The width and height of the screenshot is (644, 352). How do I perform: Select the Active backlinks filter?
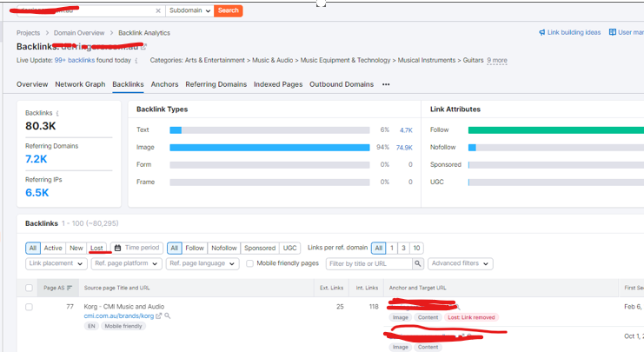coord(53,248)
